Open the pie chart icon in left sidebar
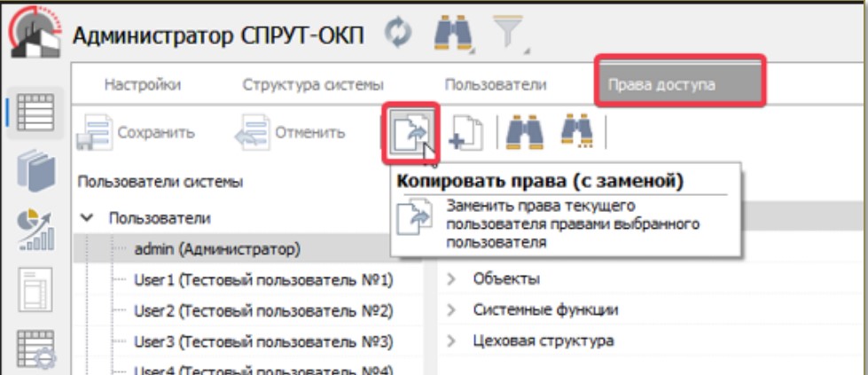Viewport: 868px width, 375px height. [x=35, y=230]
